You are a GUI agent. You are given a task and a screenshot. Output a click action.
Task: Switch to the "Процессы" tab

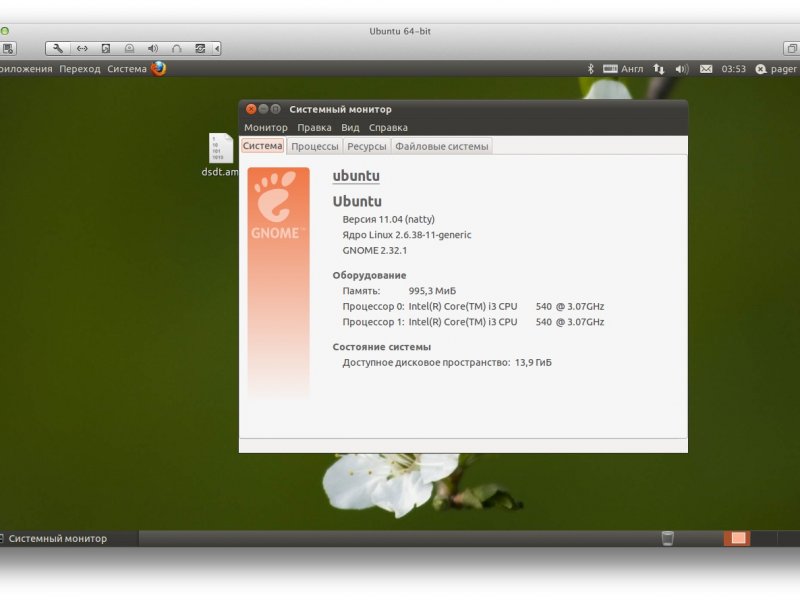point(315,146)
